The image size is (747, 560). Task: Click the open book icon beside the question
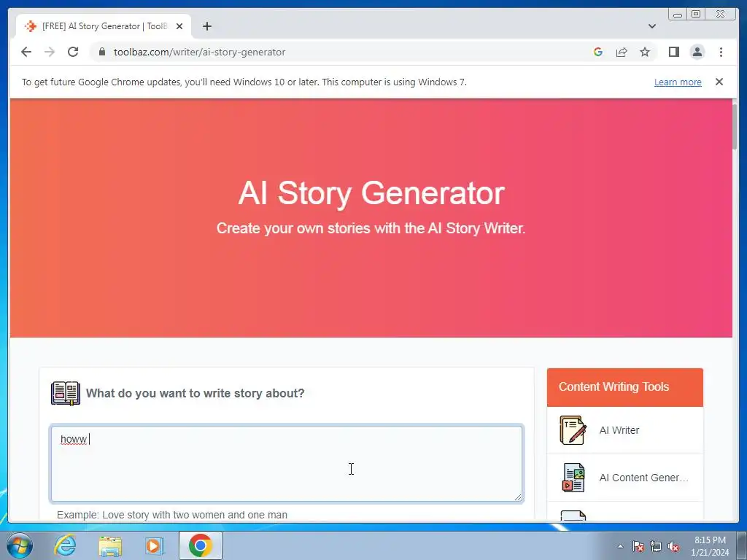[66, 393]
